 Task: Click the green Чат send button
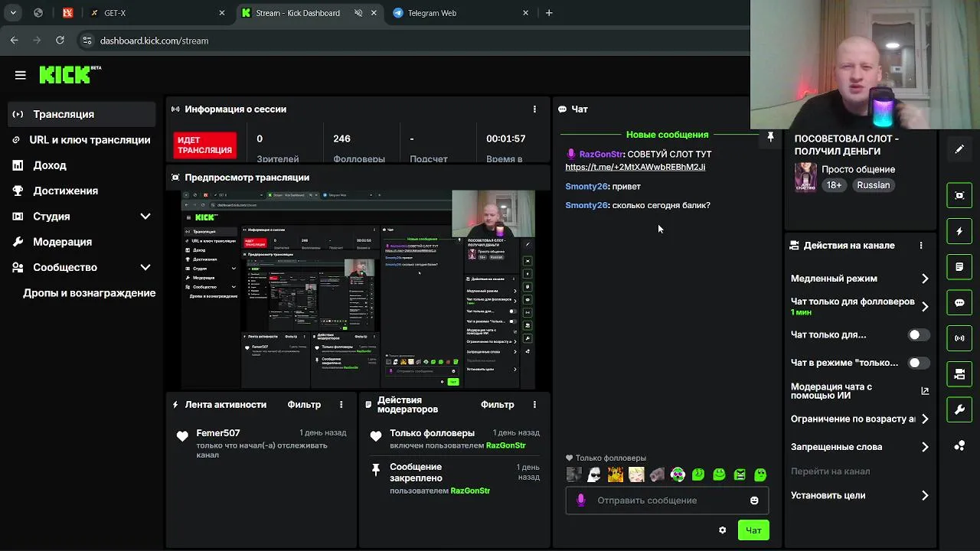pyautogui.click(x=753, y=530)
